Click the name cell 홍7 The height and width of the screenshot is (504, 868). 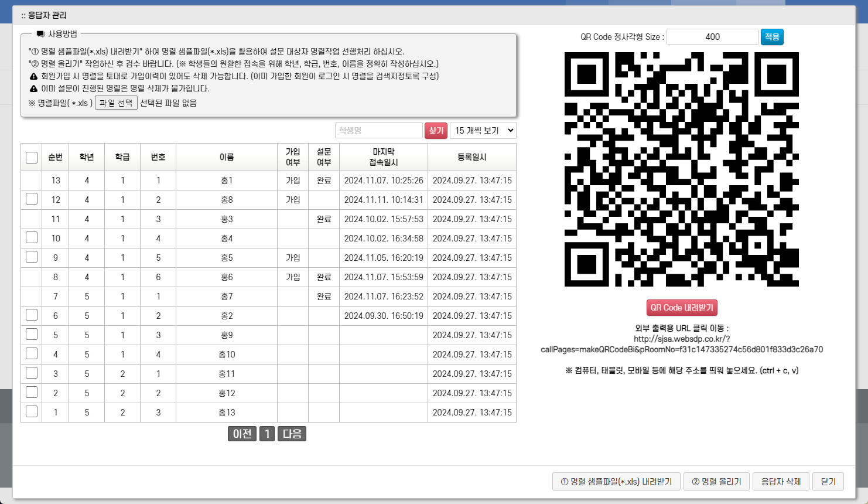coord(227,297)
